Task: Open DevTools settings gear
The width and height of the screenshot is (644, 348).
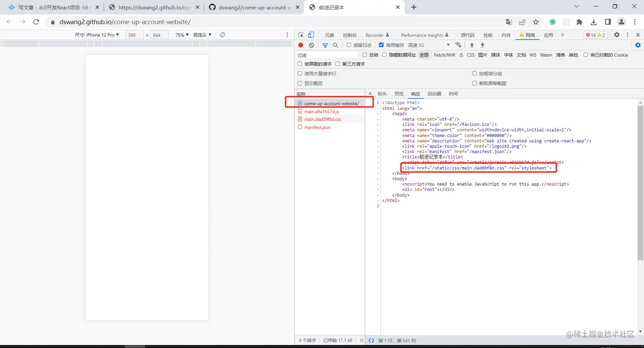Action: click(617, 35)
